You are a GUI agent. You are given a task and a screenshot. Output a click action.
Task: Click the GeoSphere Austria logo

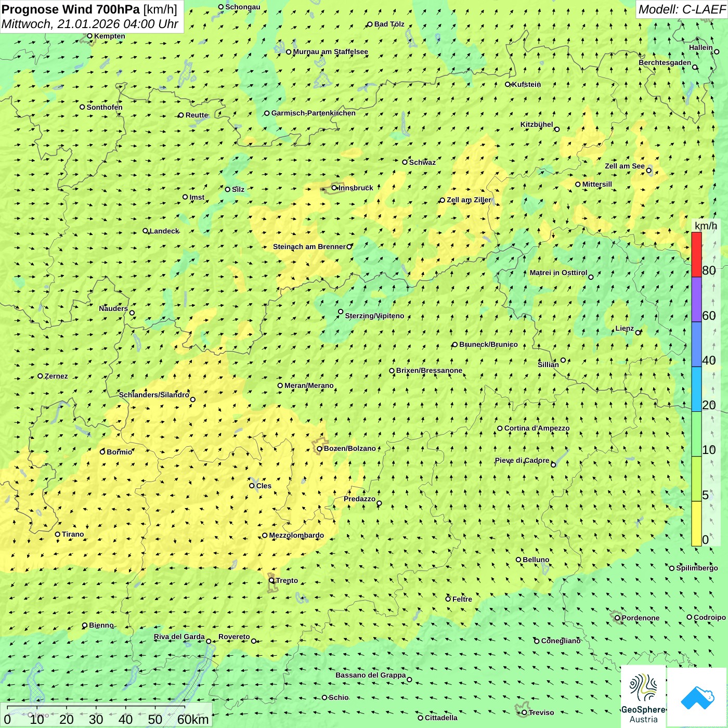click(x=643, y=696)
